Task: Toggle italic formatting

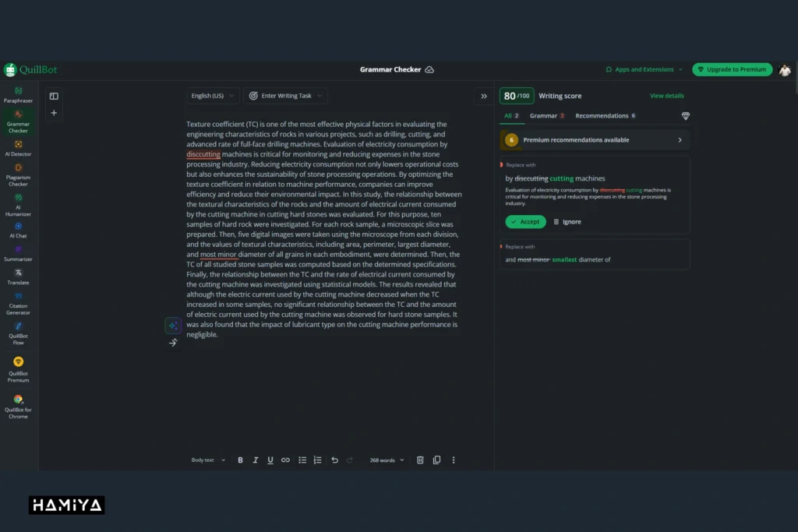Action: click(255, 460)
